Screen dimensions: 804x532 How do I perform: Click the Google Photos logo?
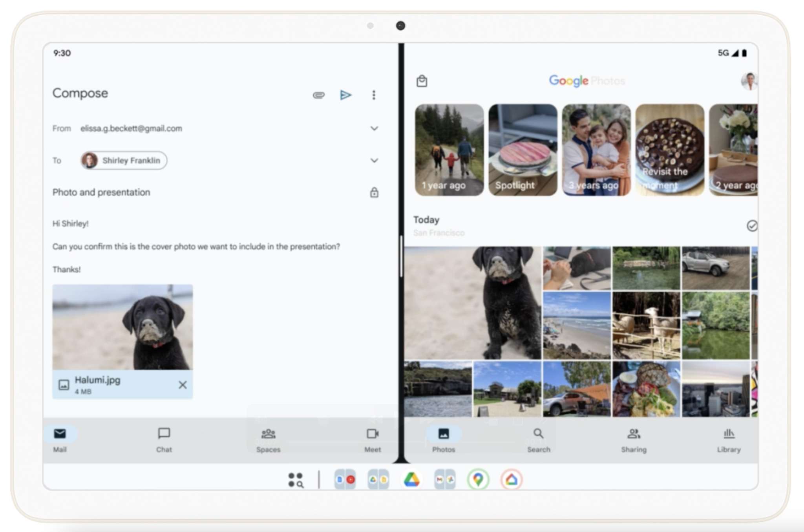587,81
